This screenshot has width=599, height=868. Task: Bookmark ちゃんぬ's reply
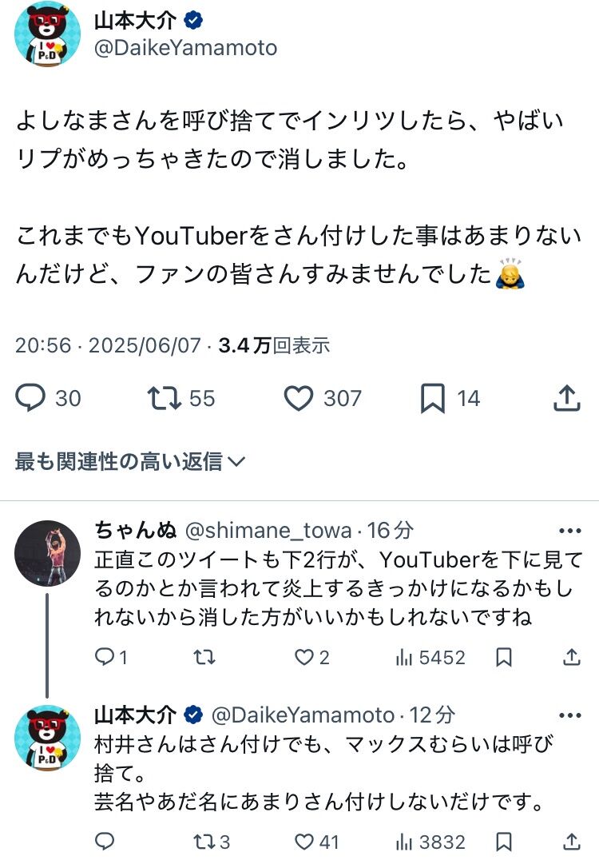(x=503, y=657)
